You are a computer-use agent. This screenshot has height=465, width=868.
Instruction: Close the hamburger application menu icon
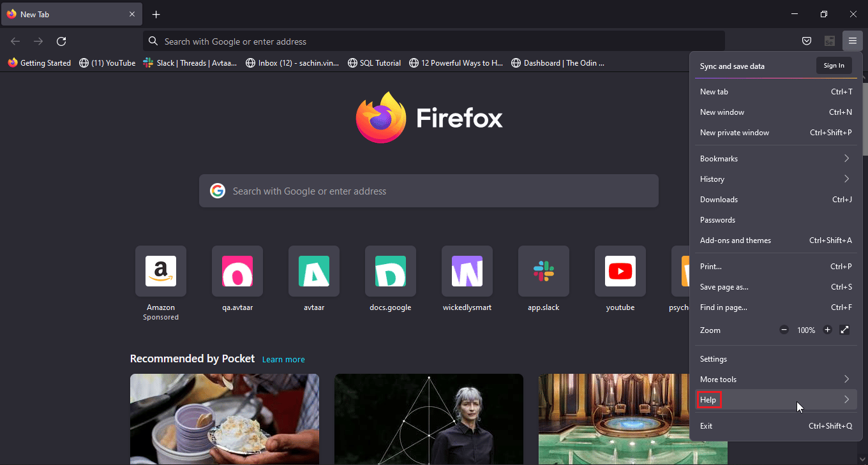pyautogui.click(x=852, y=41)
